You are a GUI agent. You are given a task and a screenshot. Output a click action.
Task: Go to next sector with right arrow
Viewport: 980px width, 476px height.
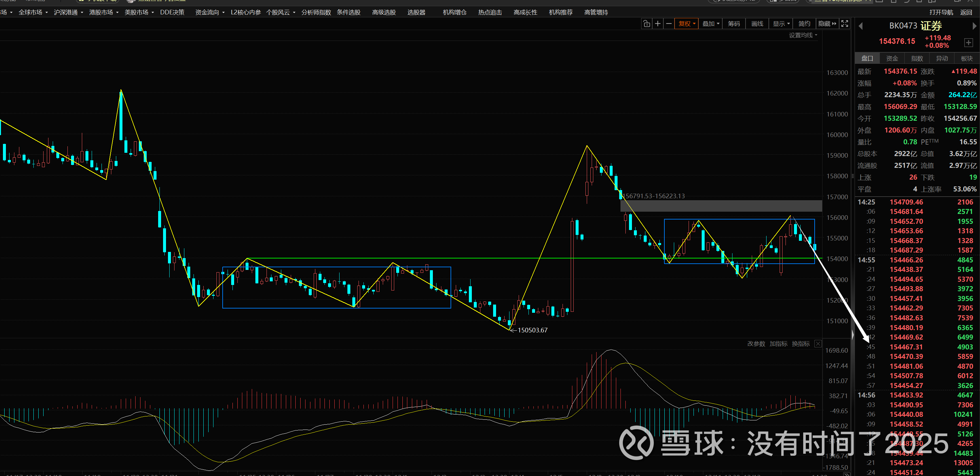click(x=974, y=26)
